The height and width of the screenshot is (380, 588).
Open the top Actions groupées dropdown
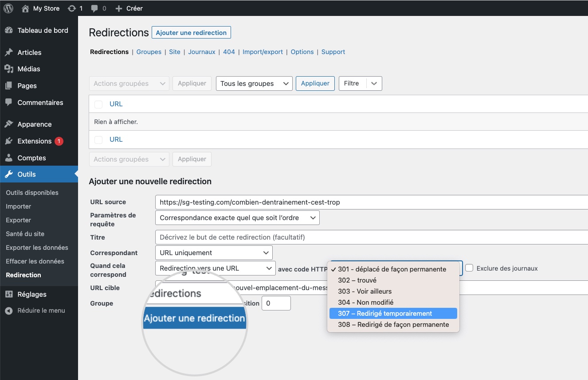129,84
